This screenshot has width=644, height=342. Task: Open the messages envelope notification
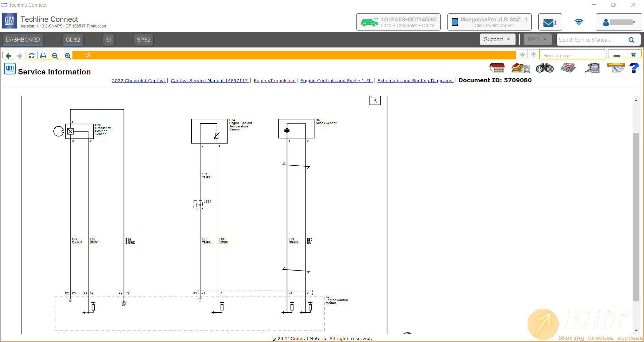click(549, 22)
